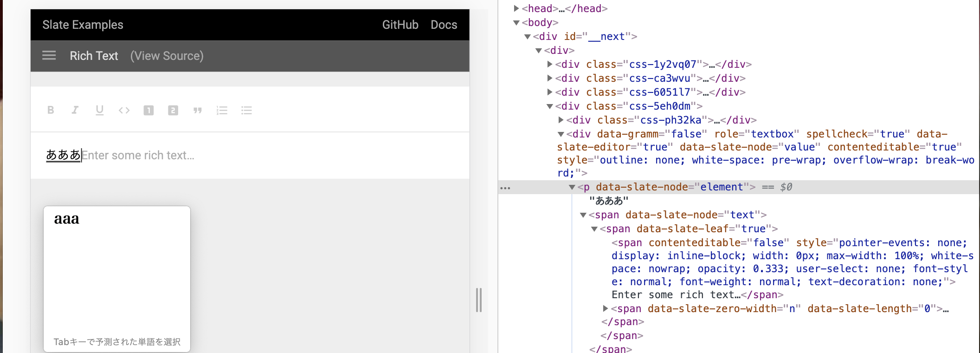The height and width of the screenshot is (353, 980).
Task: Collapse the span data-slate-node text node
Action: click(x=583, y=215)
